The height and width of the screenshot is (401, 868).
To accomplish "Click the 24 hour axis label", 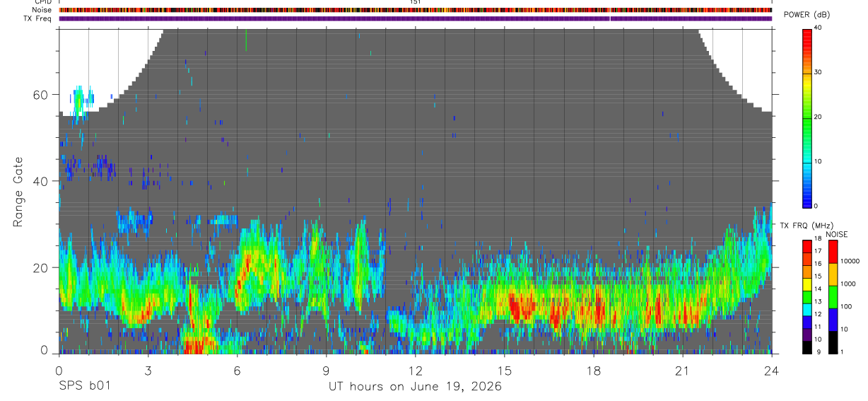I will 771,371.
